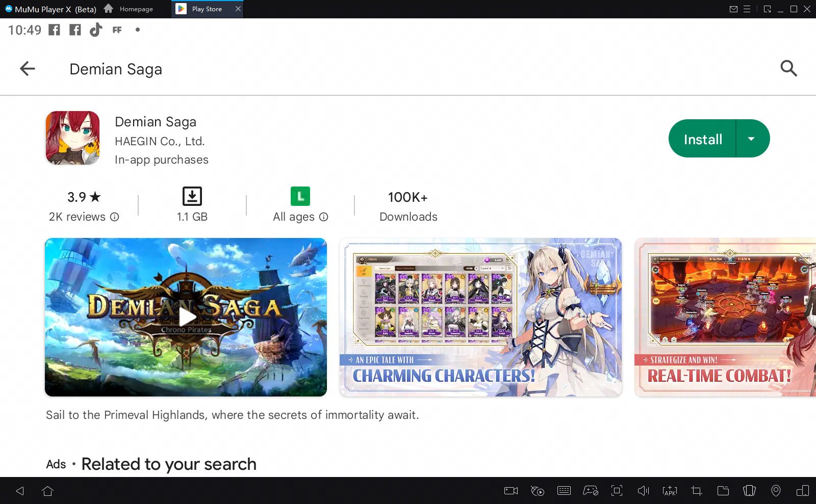The width and height of the screenshot is (816, 504).
Task: Click the install APK icon
Action: click(670, 491)
